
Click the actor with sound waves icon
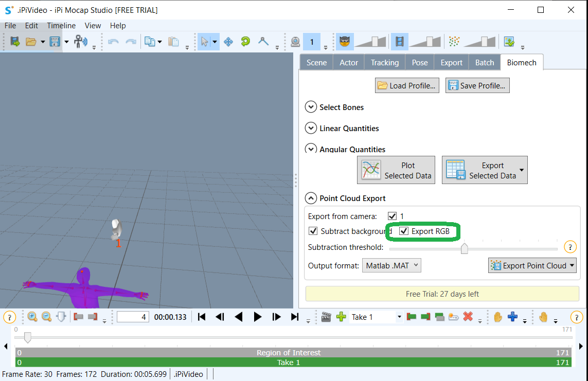(80, 42)
